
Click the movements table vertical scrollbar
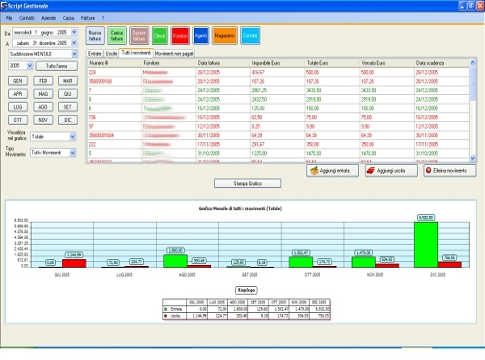tap(473, 110)
